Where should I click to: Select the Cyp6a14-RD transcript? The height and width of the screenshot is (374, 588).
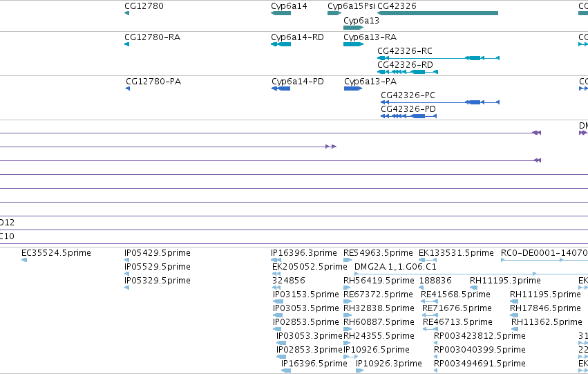pos(281,44)
